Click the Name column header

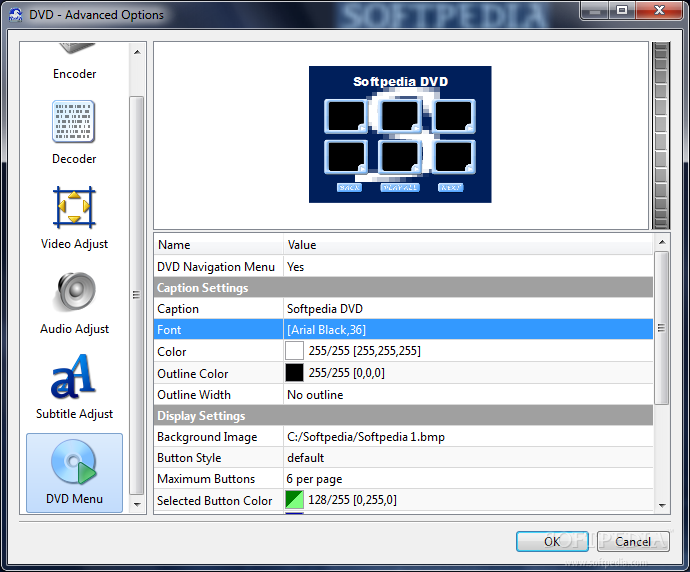coord(219,245)
